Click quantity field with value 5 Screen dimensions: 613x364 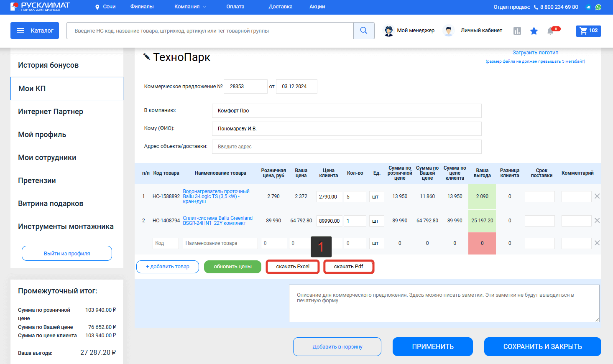(355, 197)
